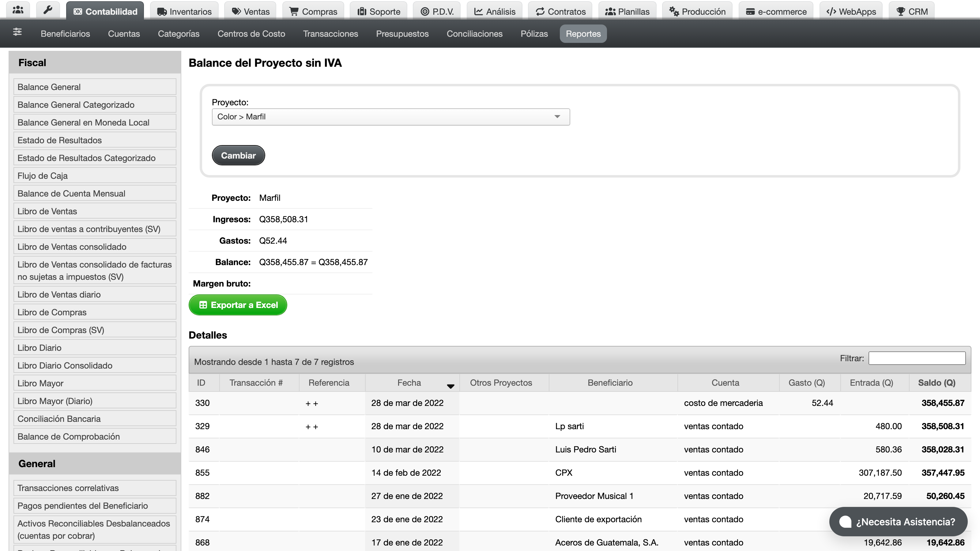Open the Producción gears tab
This screenshot has width=980, height=551.
pyautogui.click(x=697, y=11)
